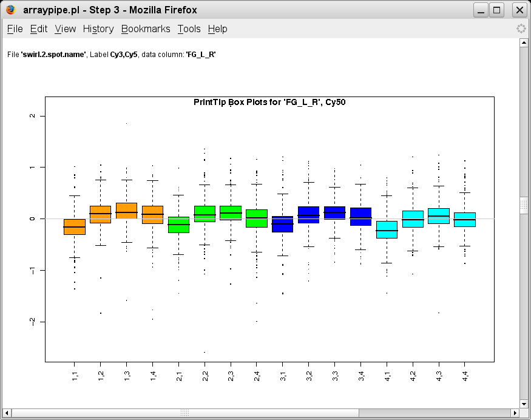The height and width of the screenshot is (420, 531).
Task: Click the y-axis tick label '-2'
Action: (x=32, y=322)
